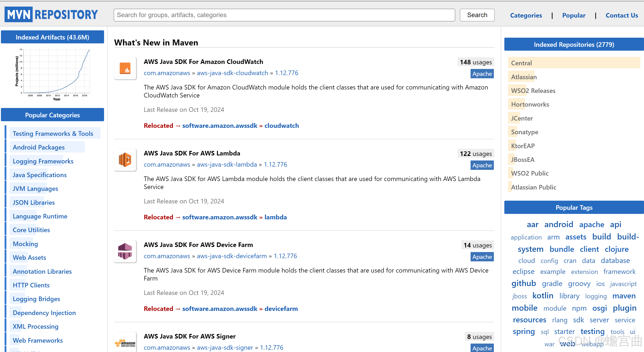Focus the groups and artifacts search field

tap(284, 15)
